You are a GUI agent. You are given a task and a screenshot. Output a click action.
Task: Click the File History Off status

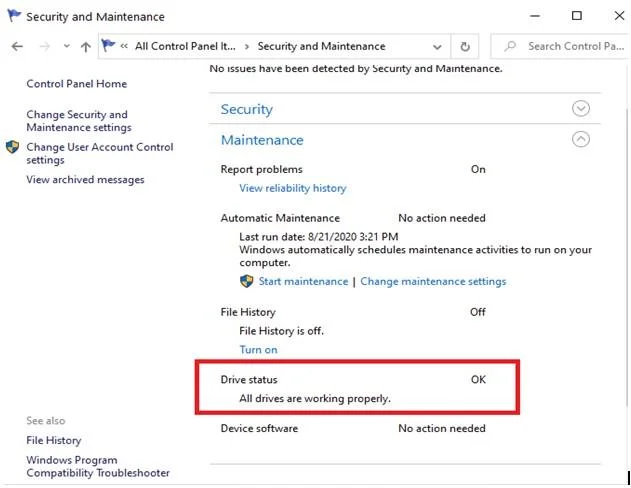tap(478, 312)
